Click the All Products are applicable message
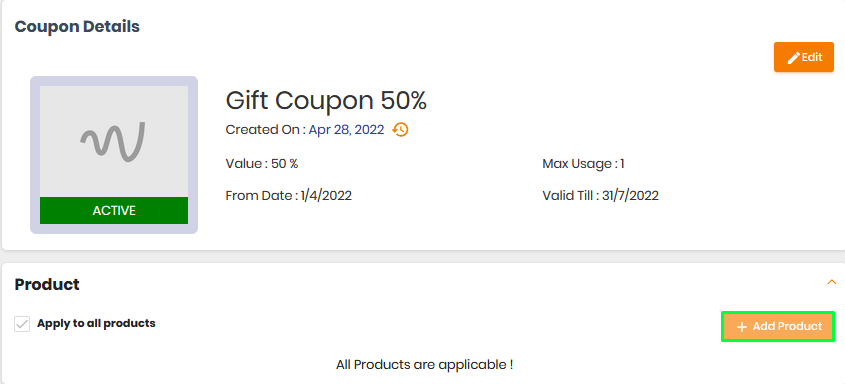The image size is (845, 384). pos(424,365)
